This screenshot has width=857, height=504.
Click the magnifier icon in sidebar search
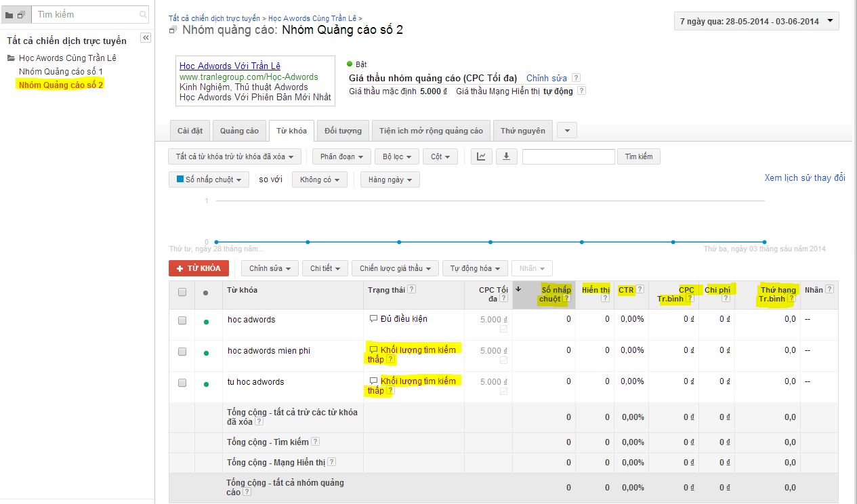coord(143,14)
